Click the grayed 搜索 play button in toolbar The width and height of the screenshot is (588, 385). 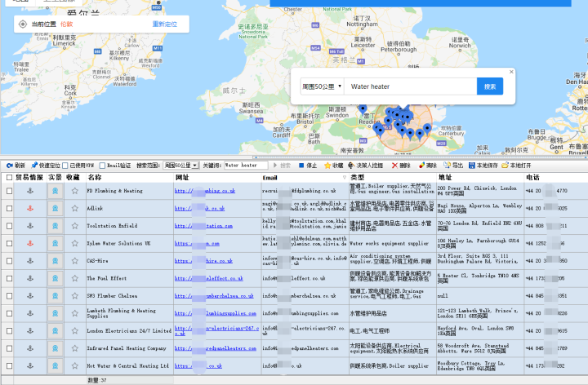(x=282, y=165)
